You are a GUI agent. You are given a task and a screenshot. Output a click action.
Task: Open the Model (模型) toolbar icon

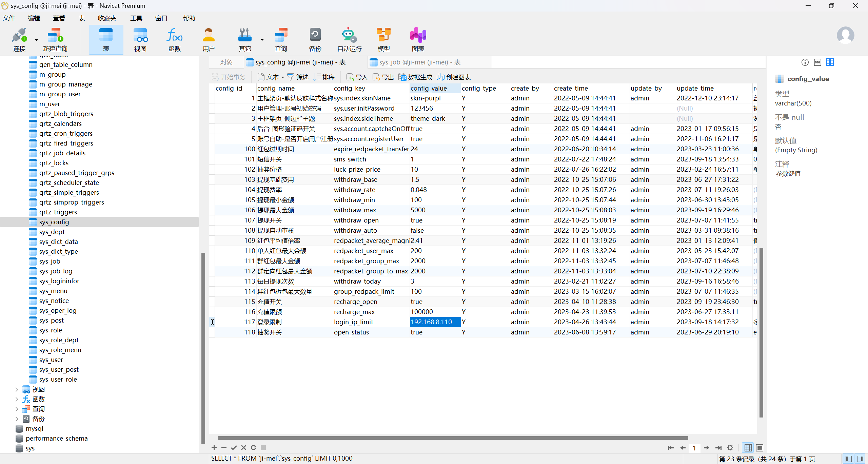pyautogui.click(x=383, y=39)
